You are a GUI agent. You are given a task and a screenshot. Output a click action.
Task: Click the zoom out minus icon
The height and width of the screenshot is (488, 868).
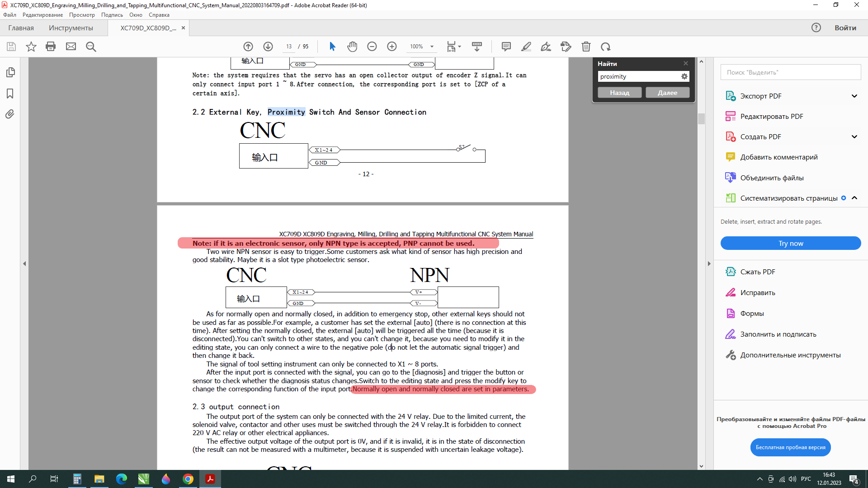pyautogui.click(x=372, y=47)
